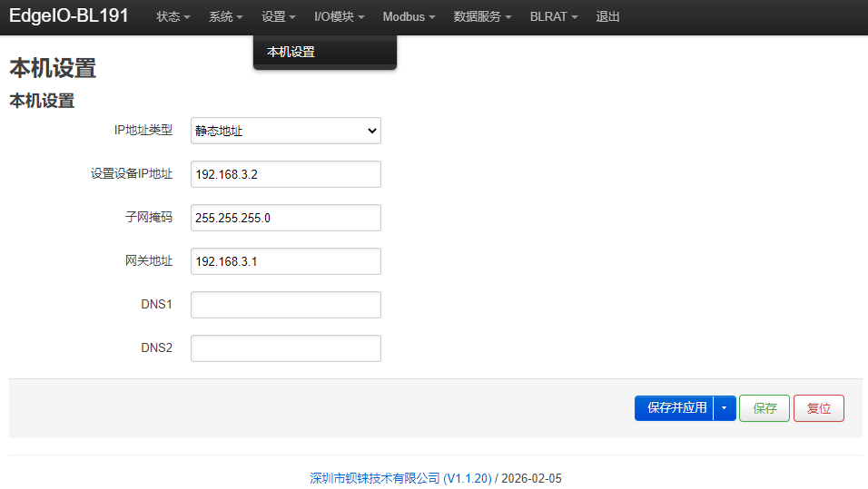868x489 pixels.
Task: Expand the BLRAT menu
Action: click(554, 16)
